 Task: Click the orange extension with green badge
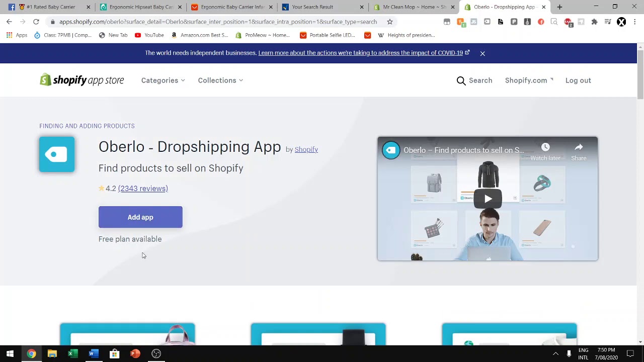coord(460,22)
